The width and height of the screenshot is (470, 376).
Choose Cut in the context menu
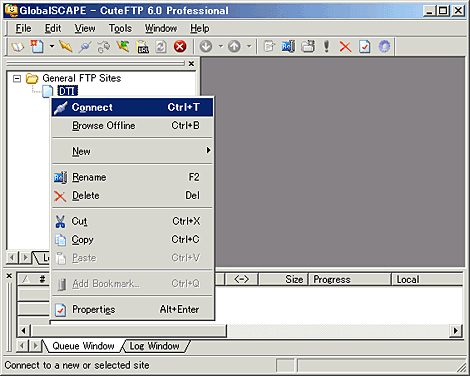(132, 221)
